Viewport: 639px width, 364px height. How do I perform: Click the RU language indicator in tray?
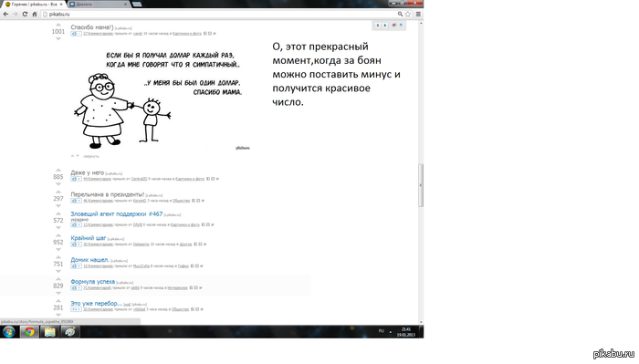click(382, 331)
